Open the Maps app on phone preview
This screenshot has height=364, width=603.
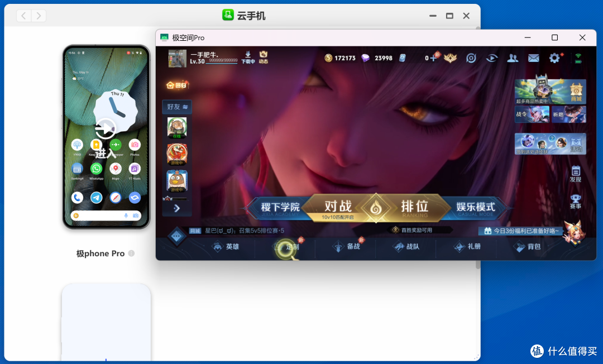pyautogui.click(x=116, y=169)
